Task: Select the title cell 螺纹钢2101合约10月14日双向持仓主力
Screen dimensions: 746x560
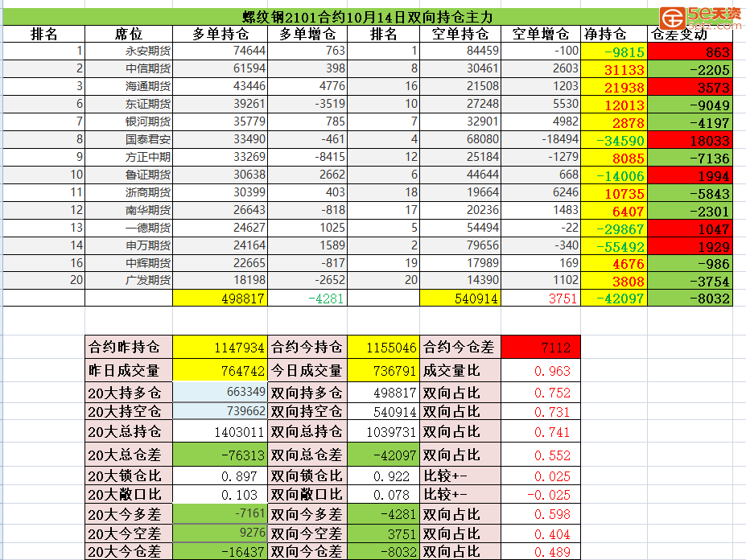Action: 367,17
